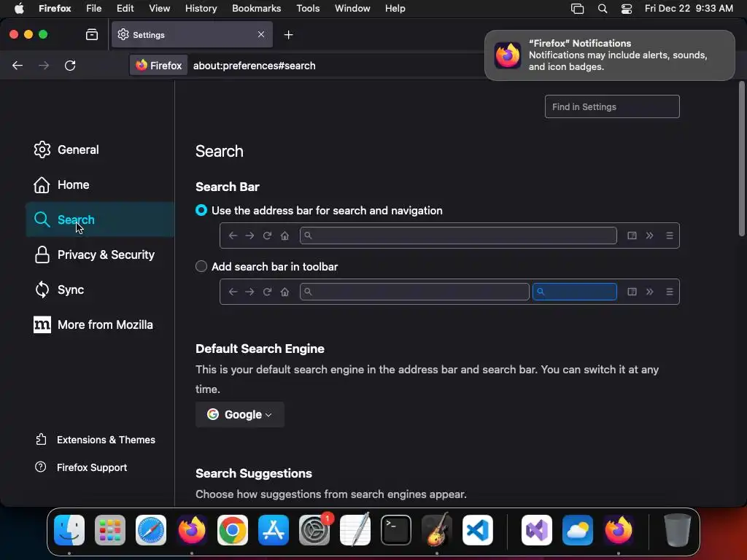747x560 pixels.
Task: Open the Sync settings category
Action: 58,289
